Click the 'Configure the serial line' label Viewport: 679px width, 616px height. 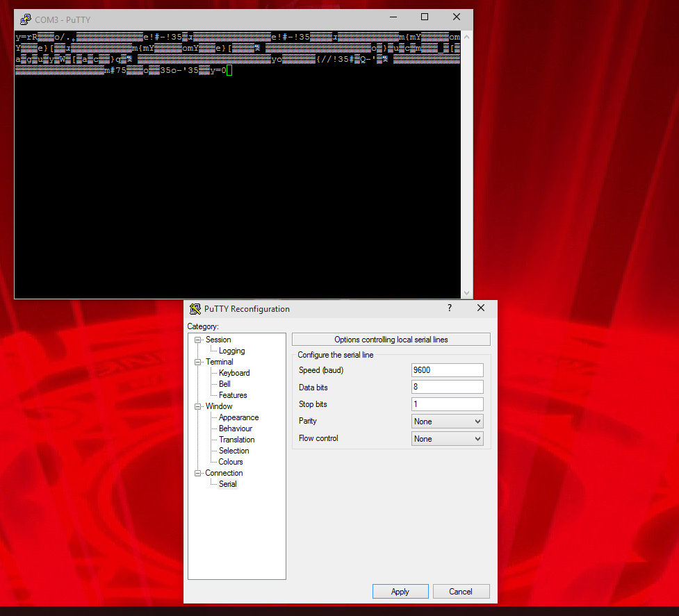coord(335,355)
